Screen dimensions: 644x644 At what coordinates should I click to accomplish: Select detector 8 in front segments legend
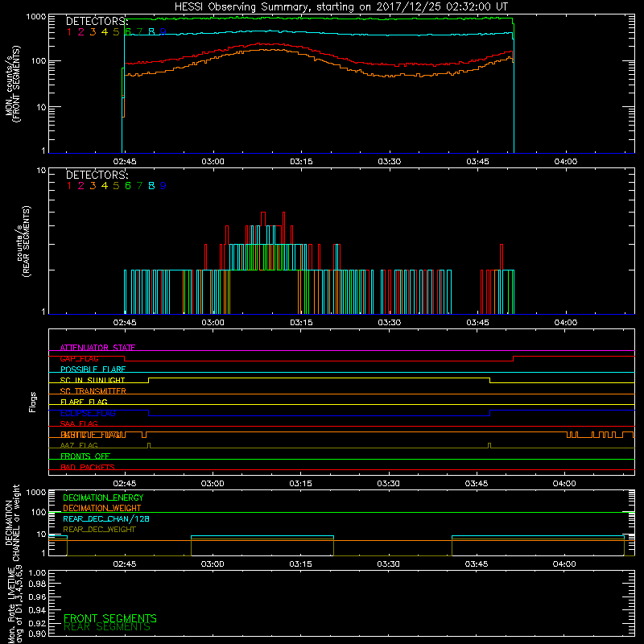151,32
